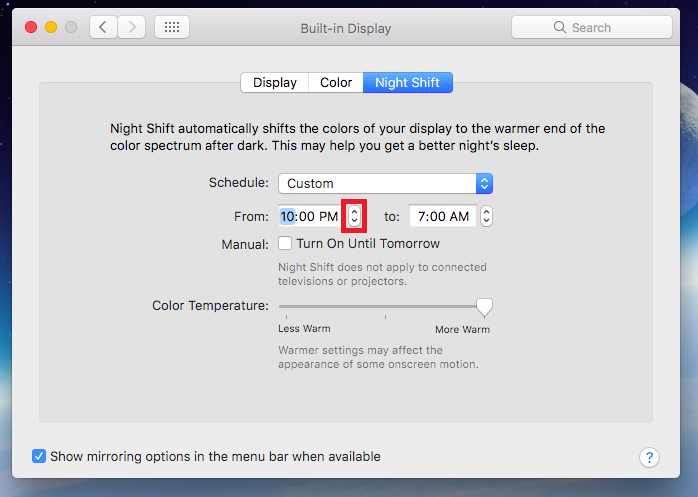698x497 pixels.
Task: Close the window with red button
Action: coord(31,28)
